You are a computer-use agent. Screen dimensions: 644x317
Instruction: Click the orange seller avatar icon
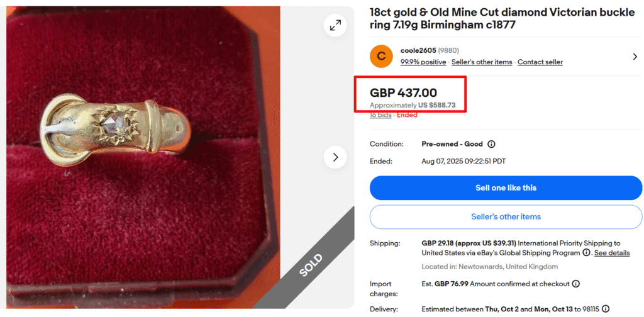(x=381, y=56)
